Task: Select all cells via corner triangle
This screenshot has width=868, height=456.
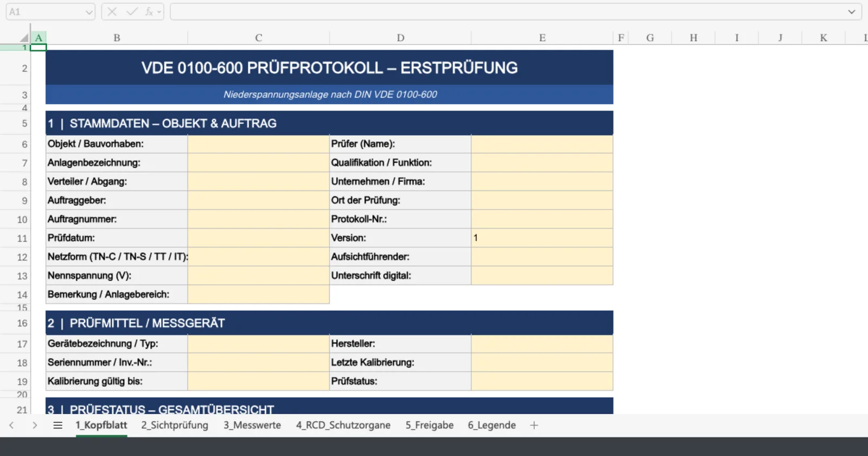Action: point(24,37)
